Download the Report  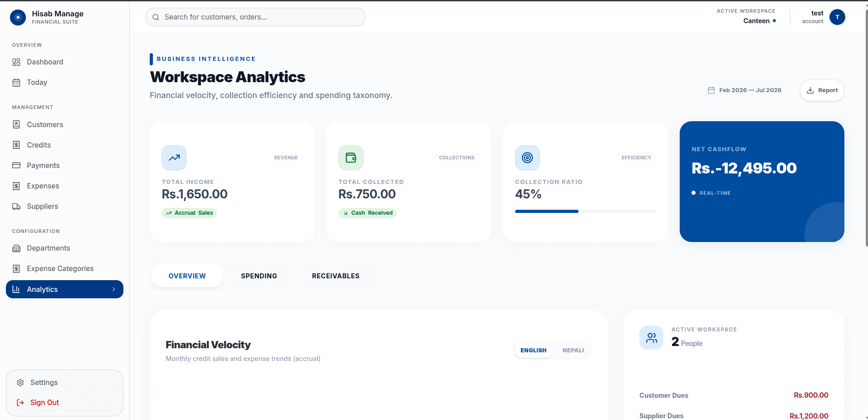[822, 90]
